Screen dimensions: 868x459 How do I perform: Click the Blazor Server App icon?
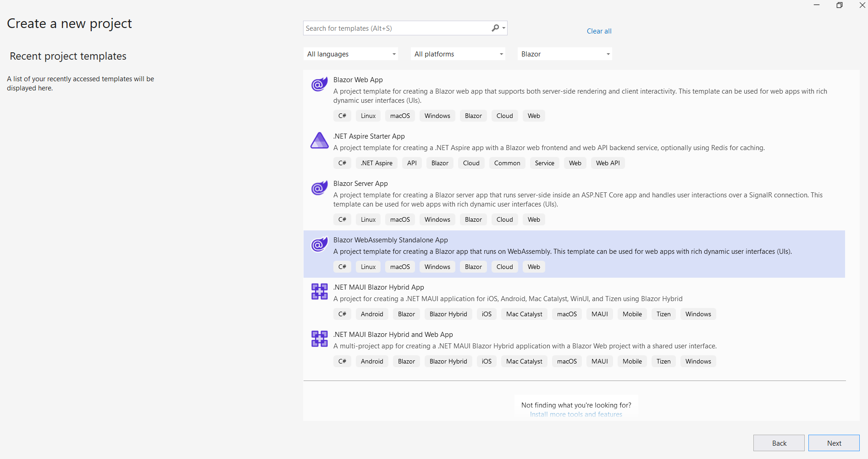pos(319,188)
